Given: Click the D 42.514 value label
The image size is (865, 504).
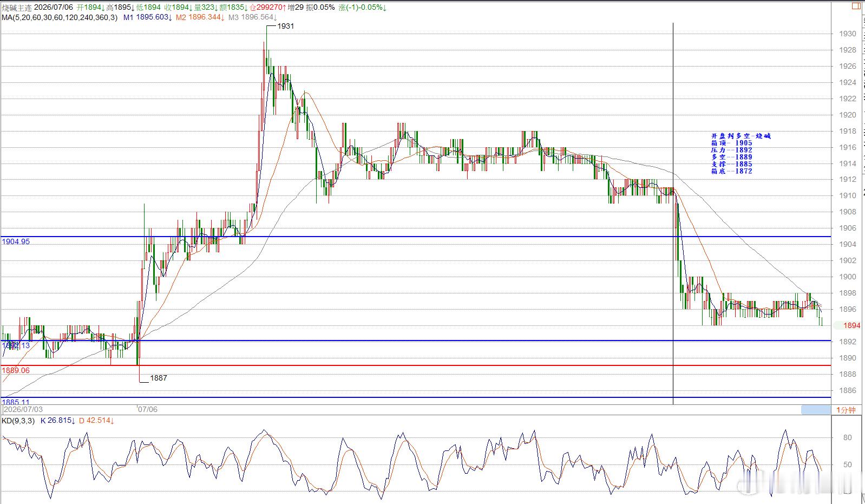Looking at the screenshot, I should coord(96,421).
